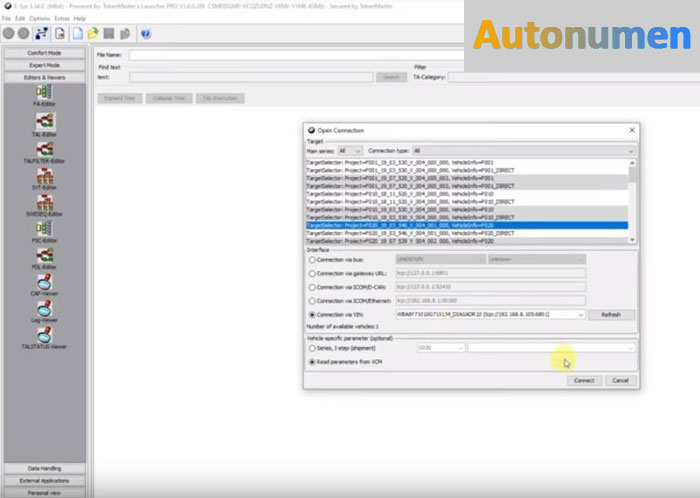The height and width of the screenshot is (498, 700).
Task: Click the read document toolbar icon
Action: tap(60, 33)
